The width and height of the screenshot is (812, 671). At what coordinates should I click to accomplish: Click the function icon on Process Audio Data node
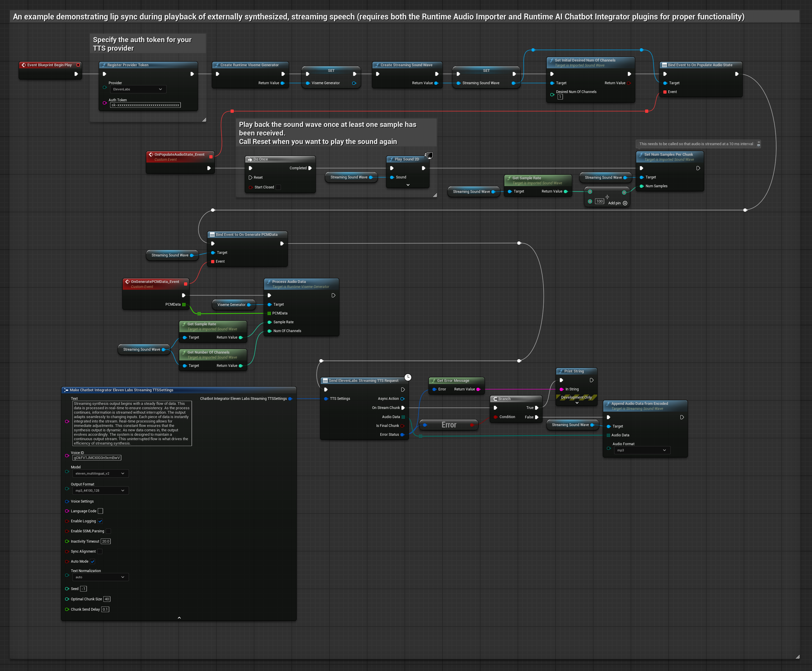tap(269, 282)
